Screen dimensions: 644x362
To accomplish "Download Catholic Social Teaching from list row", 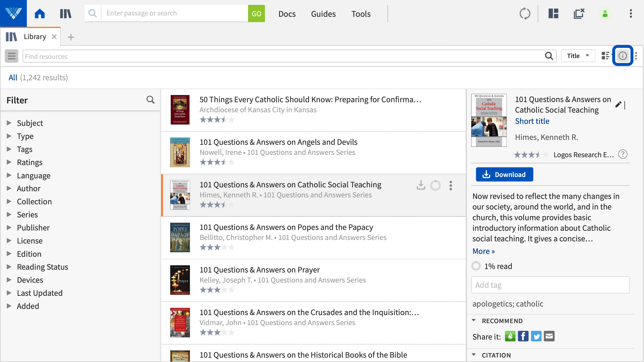I will tap(421, 185).
